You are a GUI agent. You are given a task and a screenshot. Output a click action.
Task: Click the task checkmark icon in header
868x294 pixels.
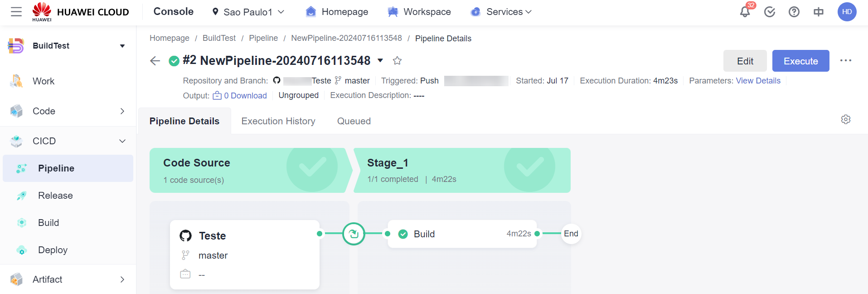click(769, 12)
